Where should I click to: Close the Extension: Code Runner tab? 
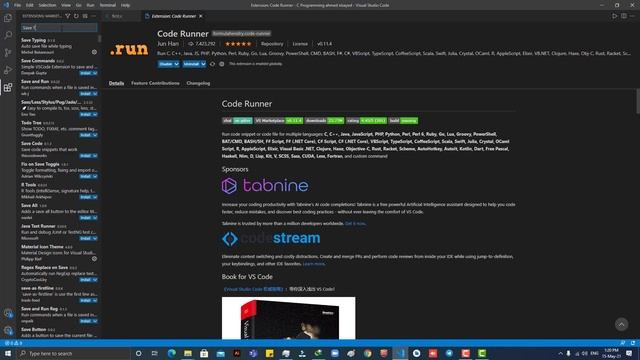201,16
